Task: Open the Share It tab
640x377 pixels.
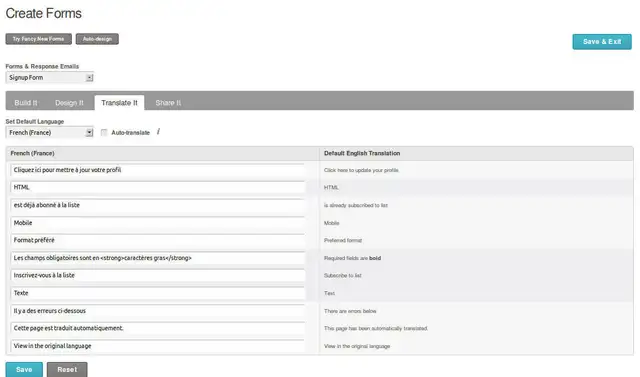Action: pos(168,103)
